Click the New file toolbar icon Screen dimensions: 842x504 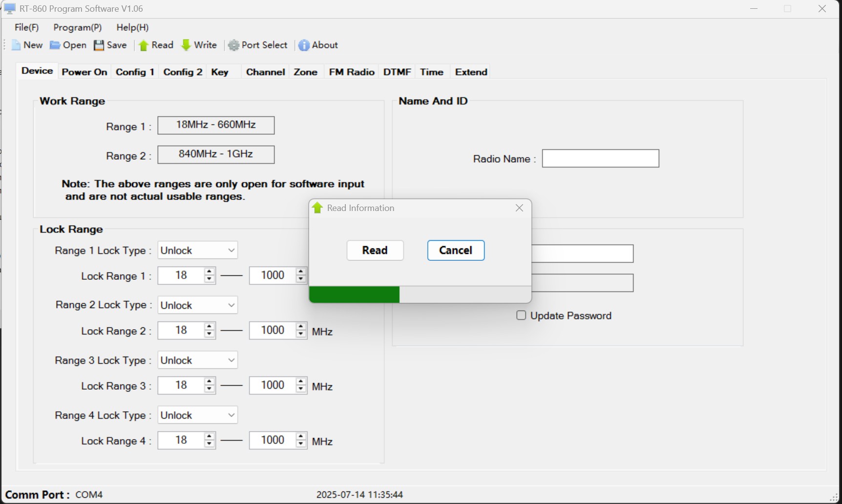[17, 45]
